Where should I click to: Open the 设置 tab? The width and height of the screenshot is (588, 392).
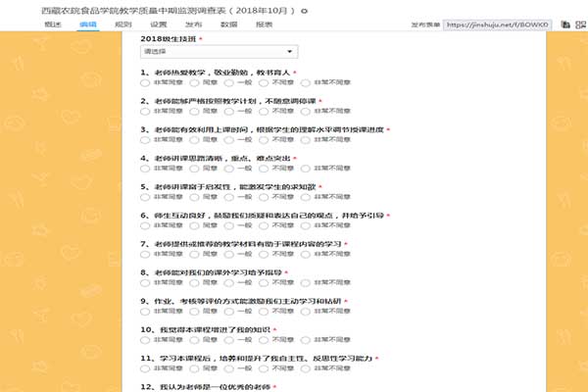click(159, 24)
